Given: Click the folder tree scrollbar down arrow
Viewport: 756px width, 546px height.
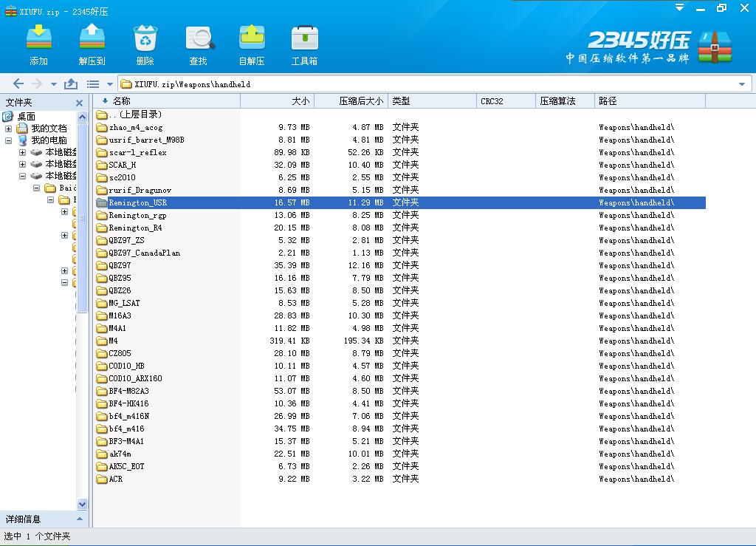Looking at the screenshot, I should (82, 504).
